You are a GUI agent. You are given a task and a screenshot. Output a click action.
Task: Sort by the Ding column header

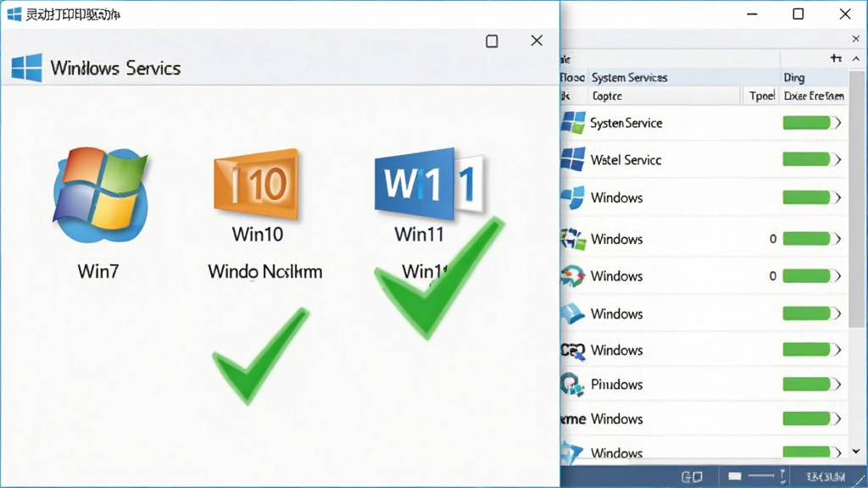[x=793, y=77]
